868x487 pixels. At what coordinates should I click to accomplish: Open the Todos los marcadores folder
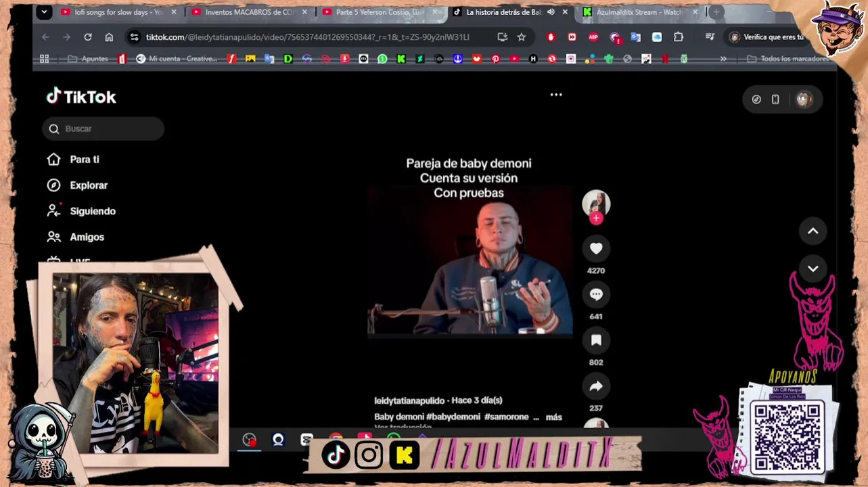[x=788, y=59]
